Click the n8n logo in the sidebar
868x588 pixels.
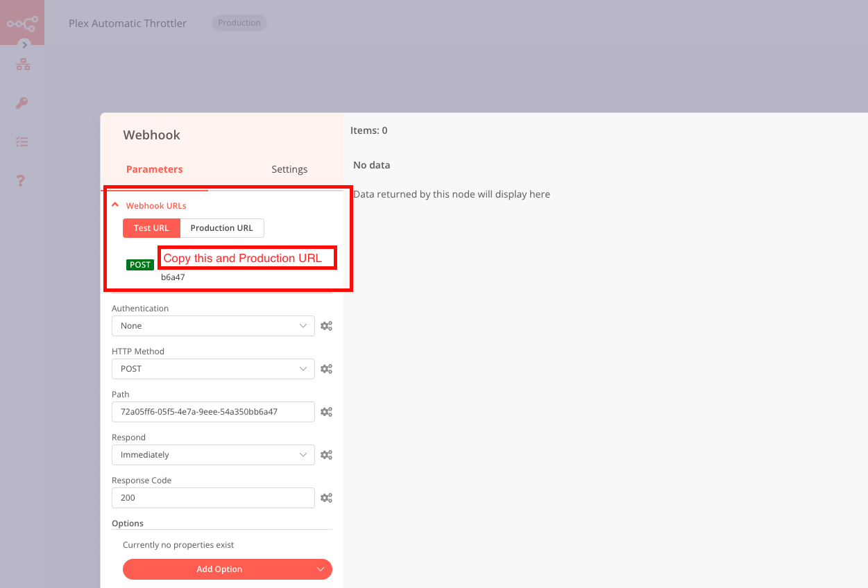(22, 23)
